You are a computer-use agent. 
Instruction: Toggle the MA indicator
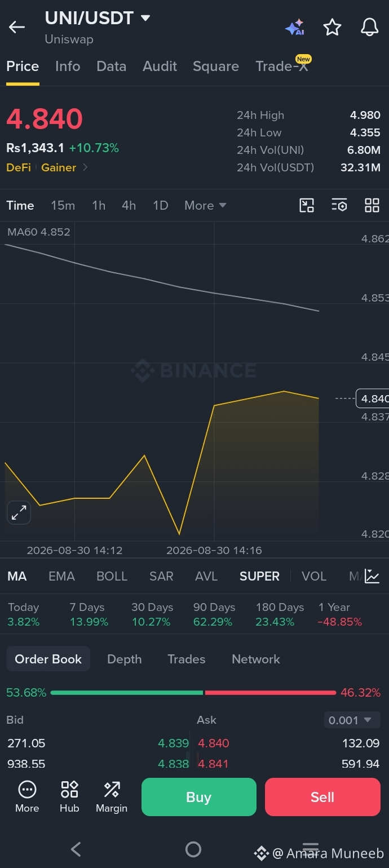tap(17, 576)
